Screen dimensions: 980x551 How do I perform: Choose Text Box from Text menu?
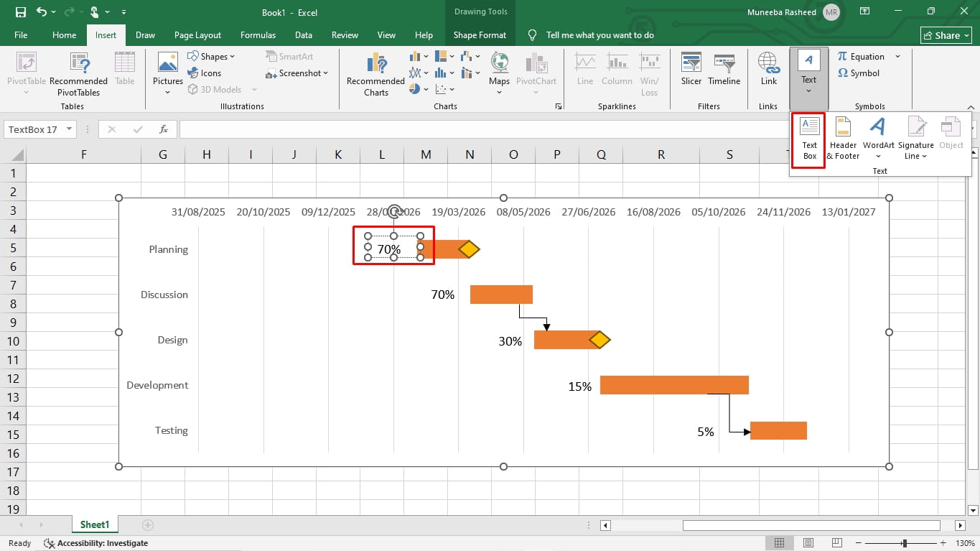(809, 140)
